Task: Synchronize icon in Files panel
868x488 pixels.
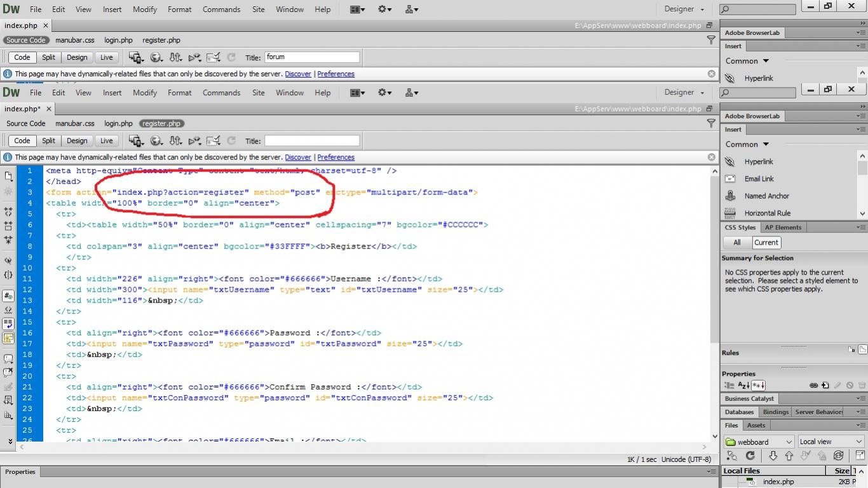Action: point(838,456)
